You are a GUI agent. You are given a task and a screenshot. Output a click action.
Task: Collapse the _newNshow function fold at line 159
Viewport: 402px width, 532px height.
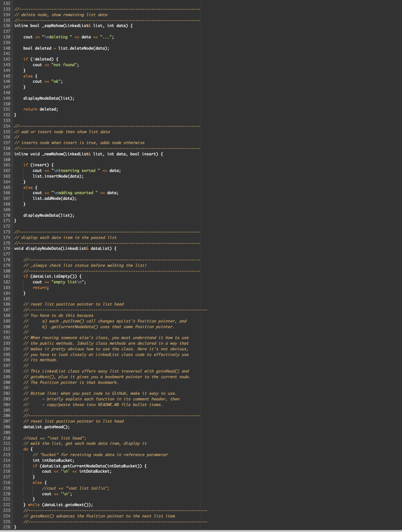click(x=12, y=154)
